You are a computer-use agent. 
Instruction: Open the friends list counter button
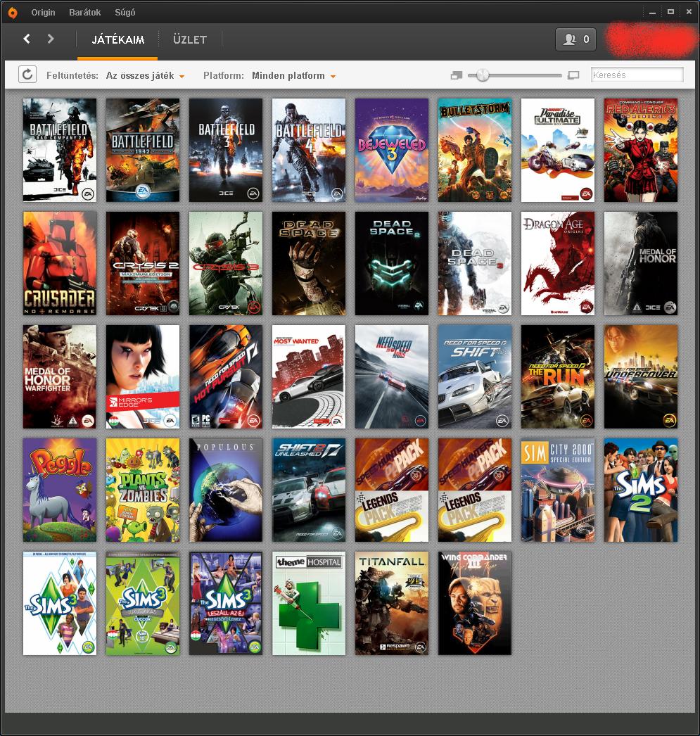coord(575,39)
